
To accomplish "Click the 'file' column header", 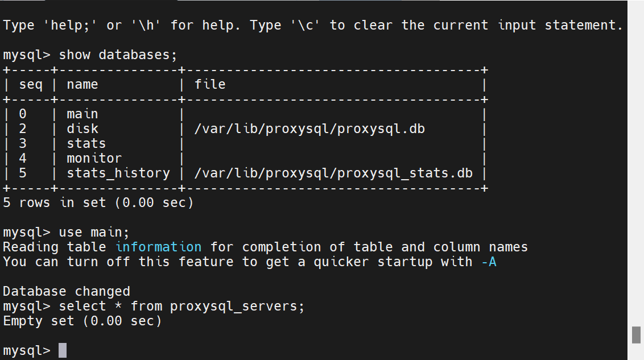I will [209, 85].
